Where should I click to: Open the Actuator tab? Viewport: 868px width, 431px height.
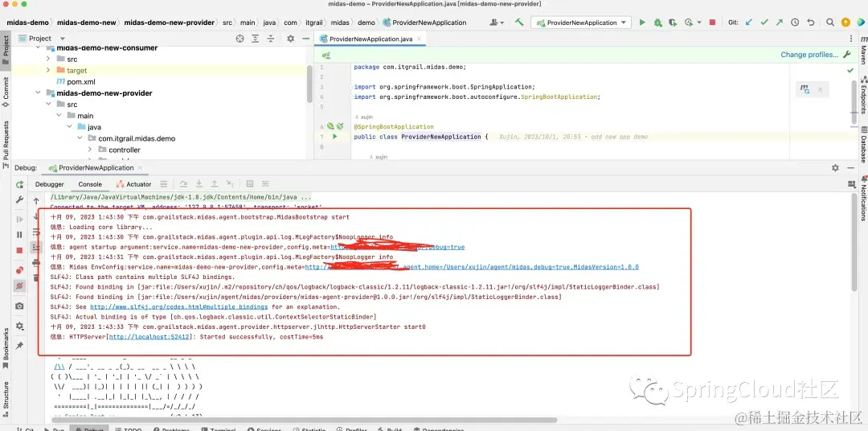(133, 184)
